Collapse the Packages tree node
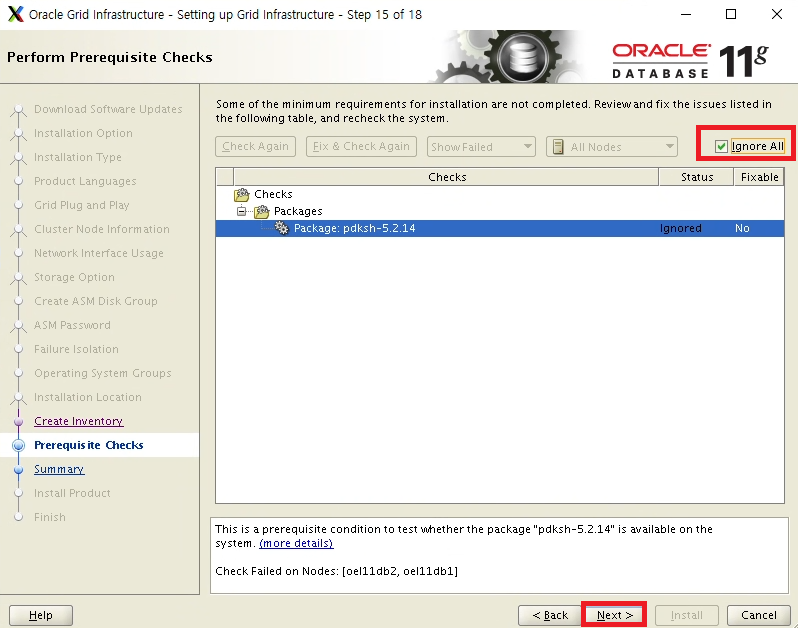 point(241,211)
